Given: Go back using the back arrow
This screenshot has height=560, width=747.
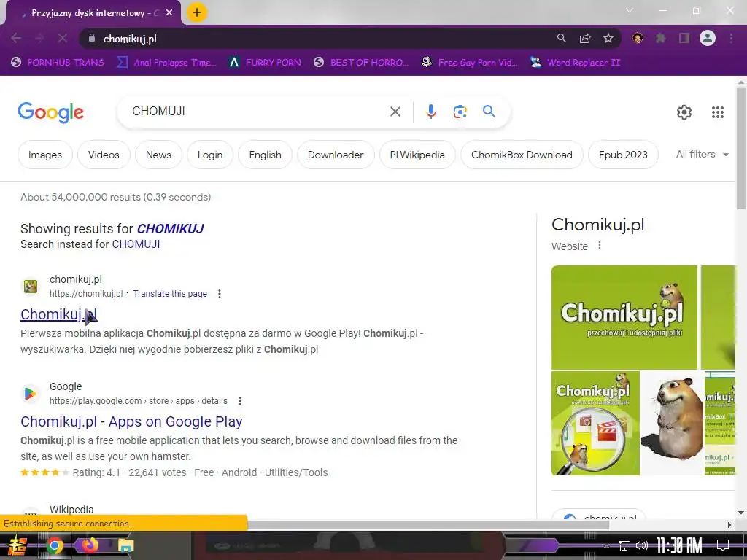Looking at the screenshot, I should click(16, 38).
